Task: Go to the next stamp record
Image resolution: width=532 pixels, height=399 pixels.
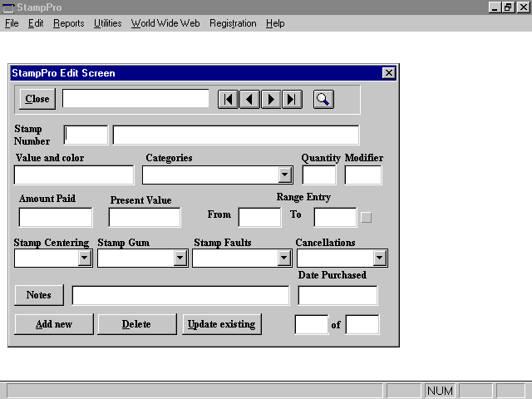Action: [271, 100]
